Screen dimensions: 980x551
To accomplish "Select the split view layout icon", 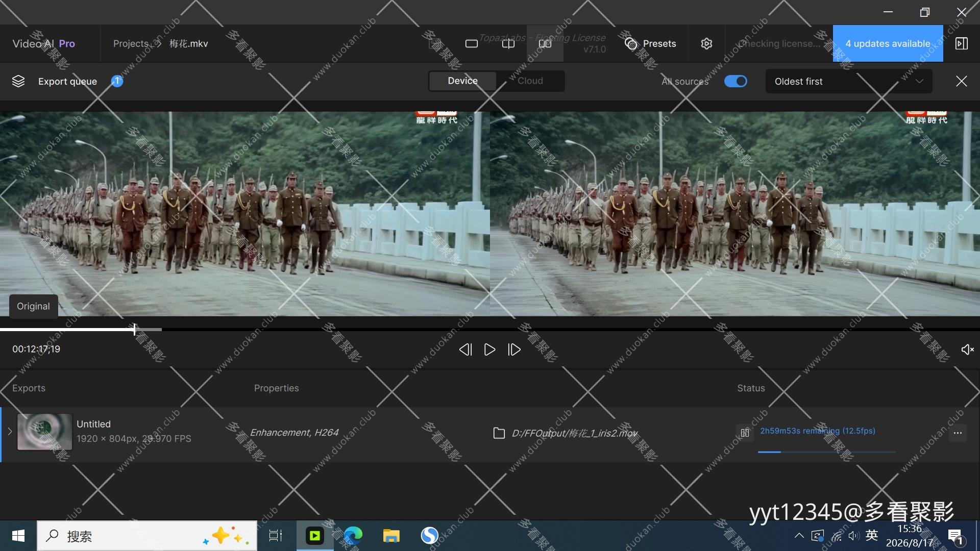I will (x=508, y=44).
